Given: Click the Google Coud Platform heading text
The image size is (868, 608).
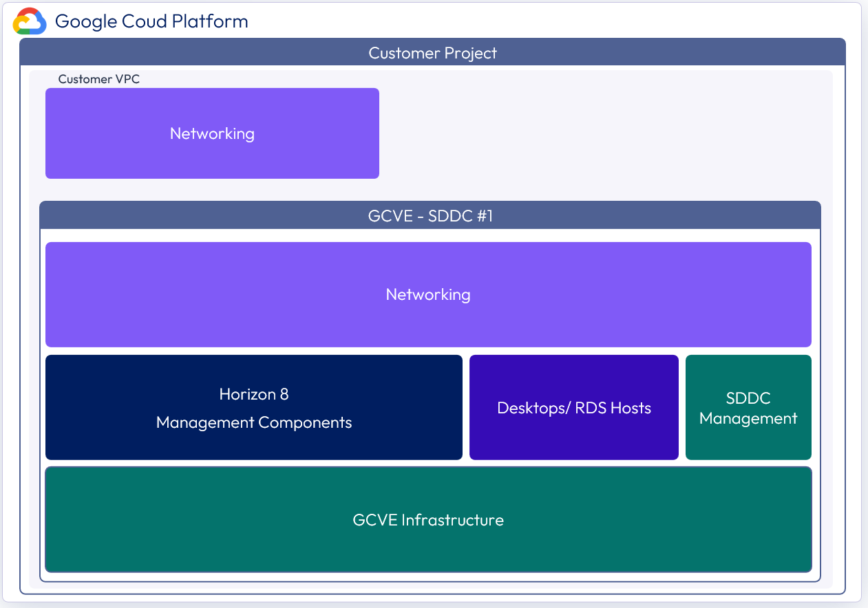Looking at the screenshot, I should point(151,21).
